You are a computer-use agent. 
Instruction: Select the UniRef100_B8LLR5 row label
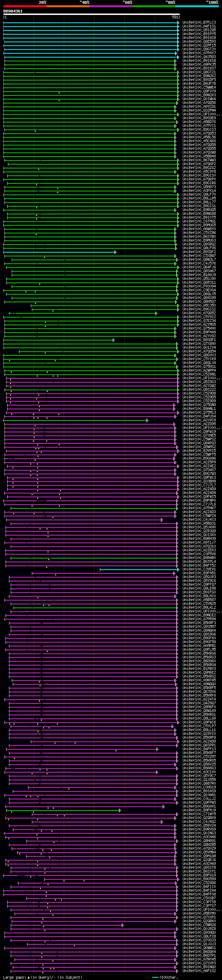199,198
